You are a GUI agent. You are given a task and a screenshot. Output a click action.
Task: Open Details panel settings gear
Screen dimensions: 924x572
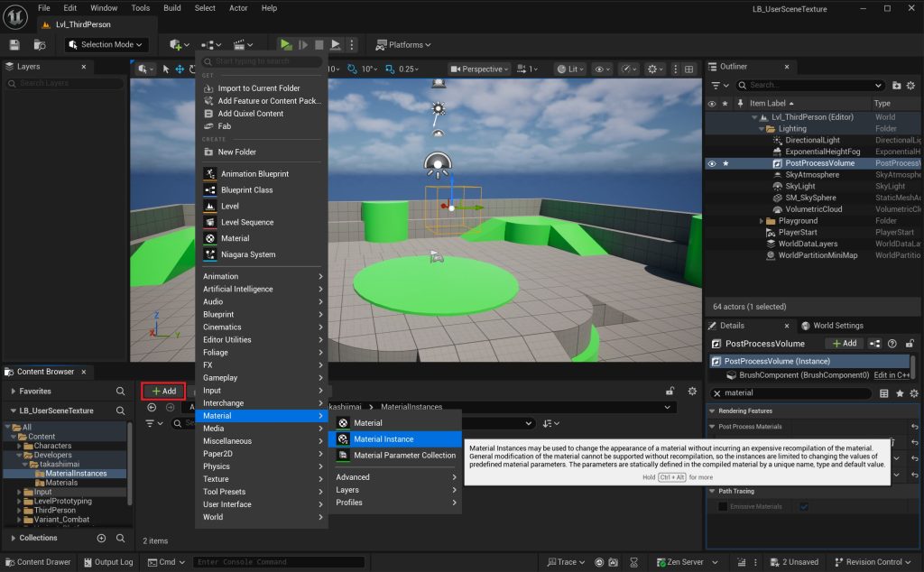(914, 393)
